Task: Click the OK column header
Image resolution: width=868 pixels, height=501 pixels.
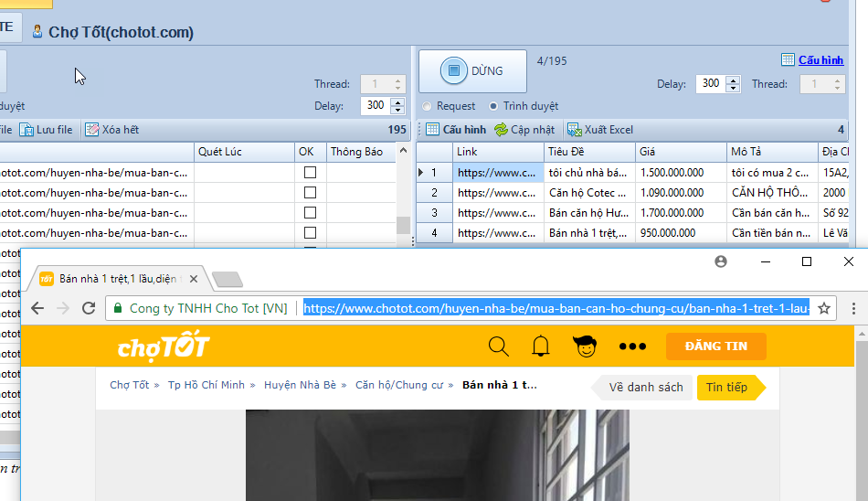Action: pyautogui.click(x=310, y=152)
